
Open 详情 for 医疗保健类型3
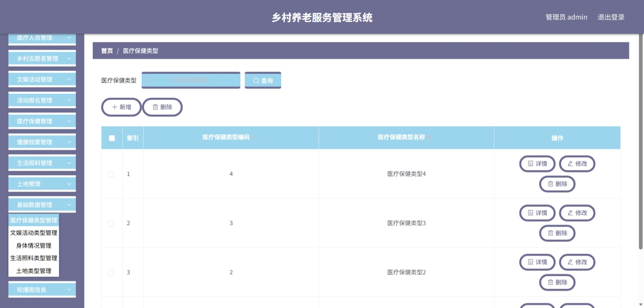coord(537,213)
